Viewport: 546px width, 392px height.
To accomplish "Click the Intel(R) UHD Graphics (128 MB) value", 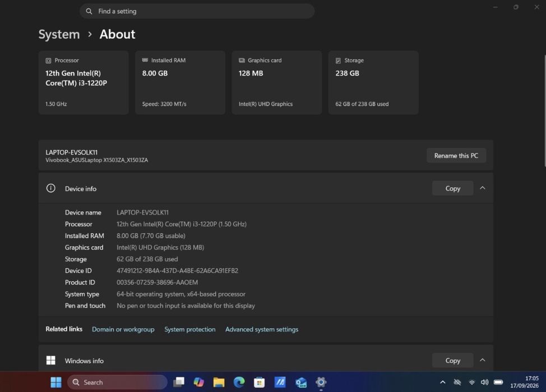I will tap(160, 248).
